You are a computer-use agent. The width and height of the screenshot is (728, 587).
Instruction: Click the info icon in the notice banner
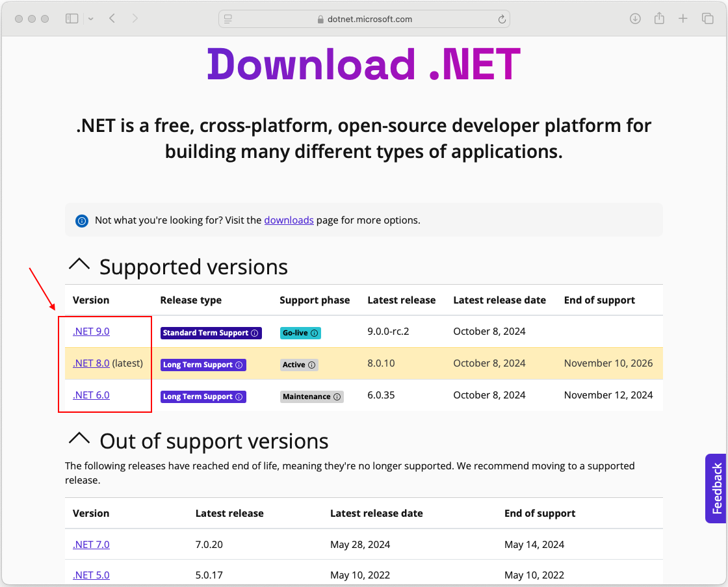(81, 220)
